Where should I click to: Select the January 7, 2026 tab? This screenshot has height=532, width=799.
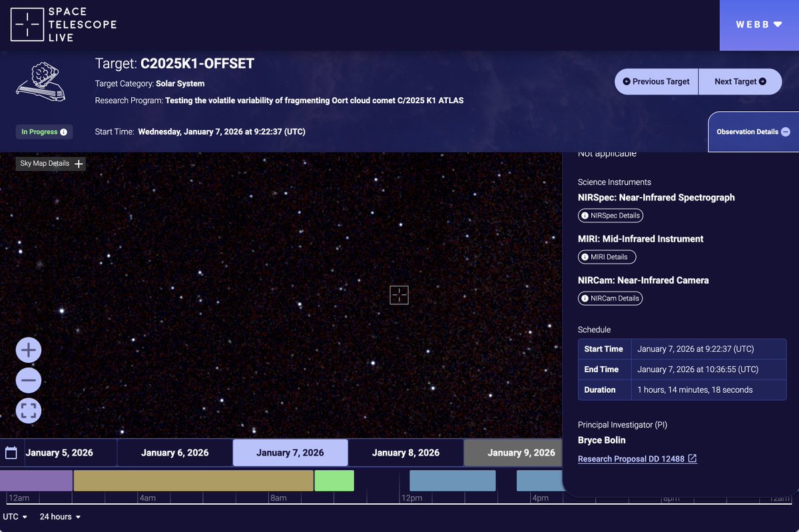tap(290, 453)
